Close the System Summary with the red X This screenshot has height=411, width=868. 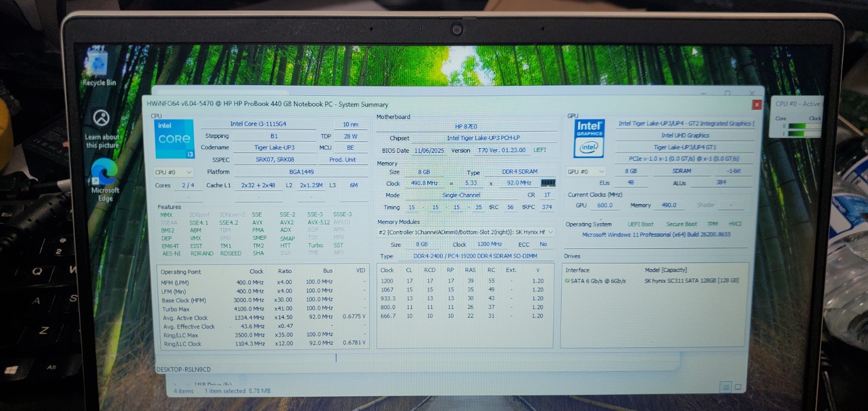756,104
